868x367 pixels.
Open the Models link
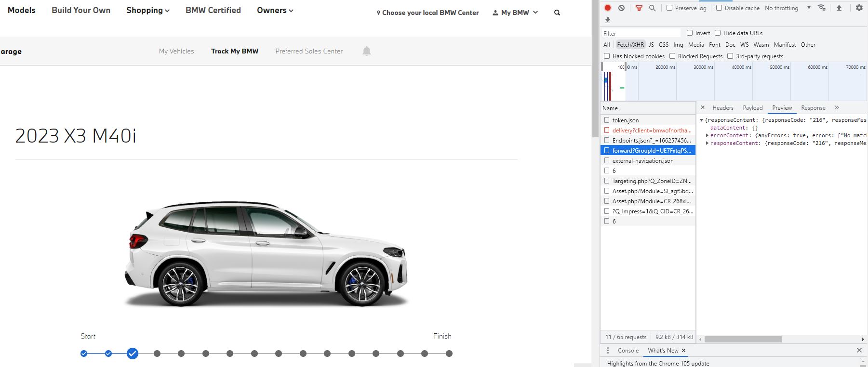pyautogui.click(x=22, y=10)
